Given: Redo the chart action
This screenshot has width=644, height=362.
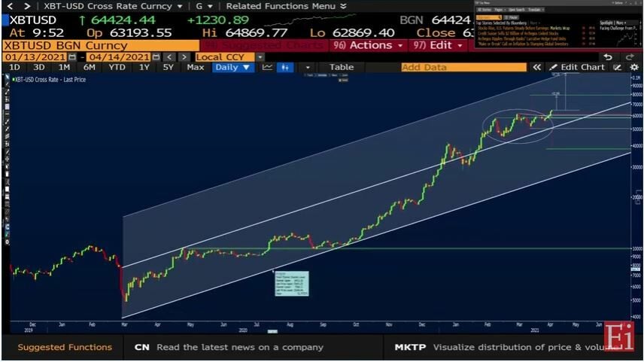Looking at the screenshot, I should pos(630,57).
